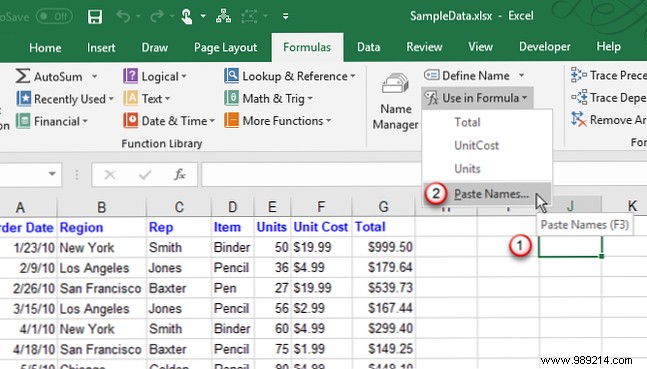Click the Insert Function fx icon
This screenshot has height=369, width=647.
[x=179, y=175]
